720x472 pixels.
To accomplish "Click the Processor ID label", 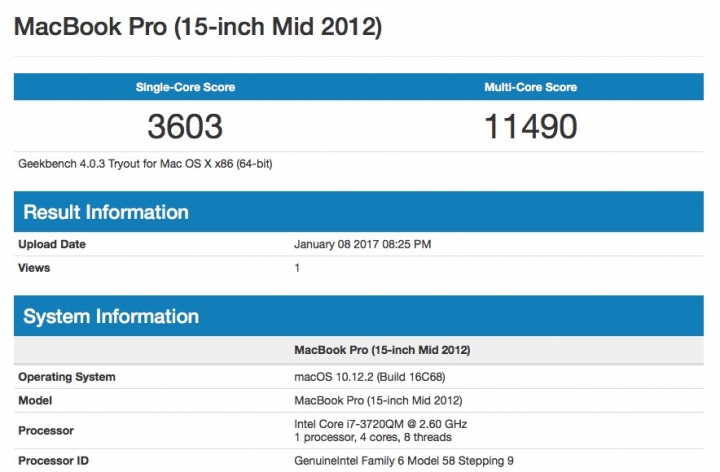I will 53,461.
